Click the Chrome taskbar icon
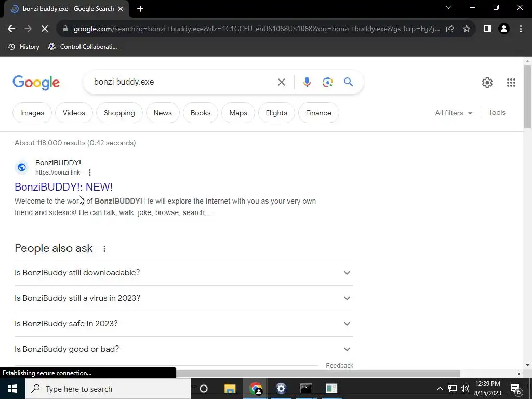This screenshot has height=399, width=532. [x=256, y=389]
